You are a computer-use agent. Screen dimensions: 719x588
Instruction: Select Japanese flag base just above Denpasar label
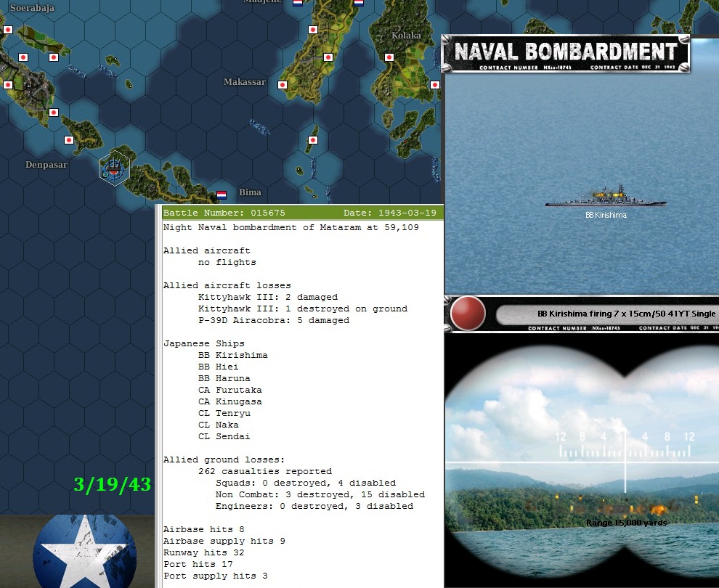(x=69, y=140)
